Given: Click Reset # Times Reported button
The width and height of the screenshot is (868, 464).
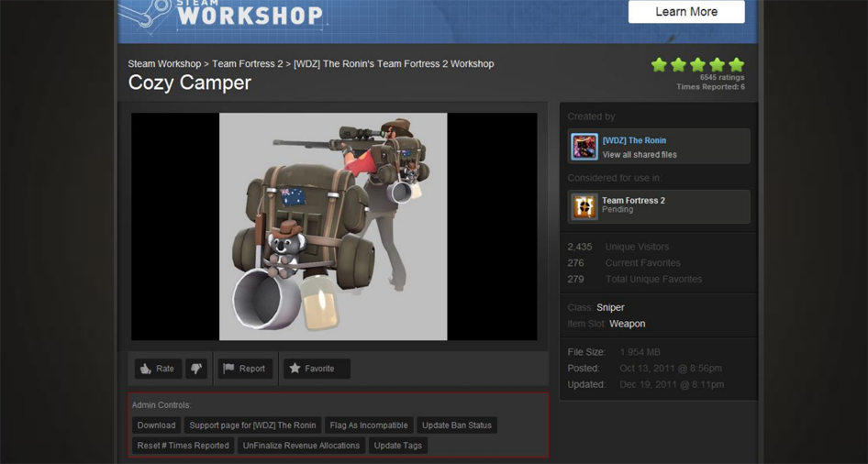Looking at the screenshot, I should [x=183, y=446].
